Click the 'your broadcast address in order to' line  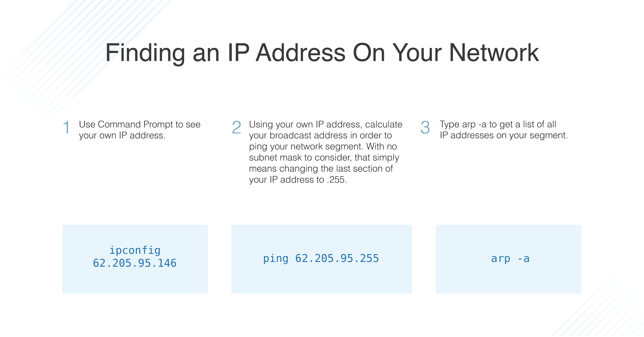(320, 135)
